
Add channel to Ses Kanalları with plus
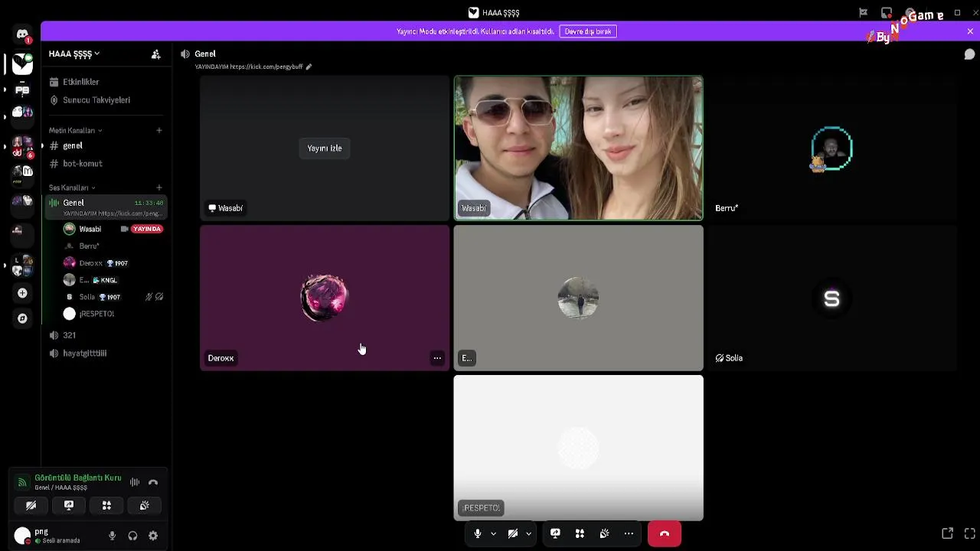(158, 187)
